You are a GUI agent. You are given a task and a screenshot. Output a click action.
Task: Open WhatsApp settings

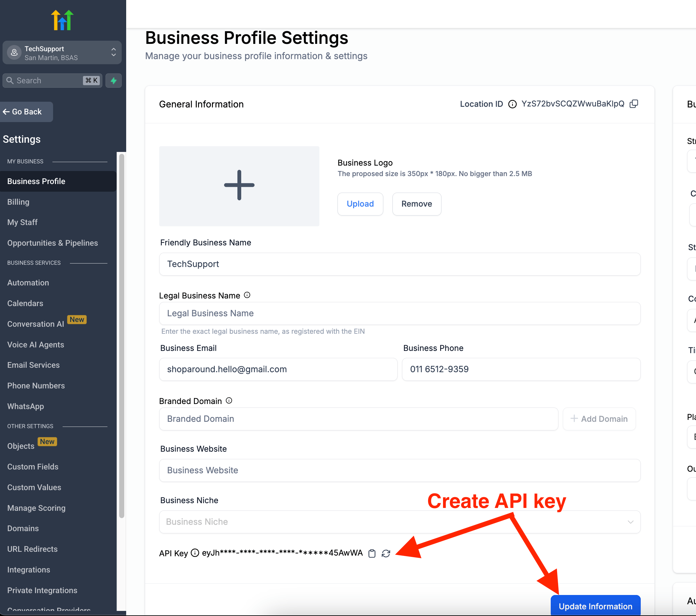pyautogui.click(x=25, y=406)
